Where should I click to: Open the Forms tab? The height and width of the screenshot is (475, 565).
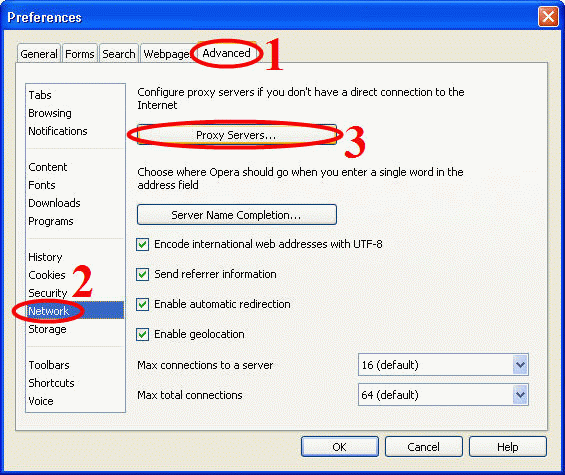tap(80, 54)
